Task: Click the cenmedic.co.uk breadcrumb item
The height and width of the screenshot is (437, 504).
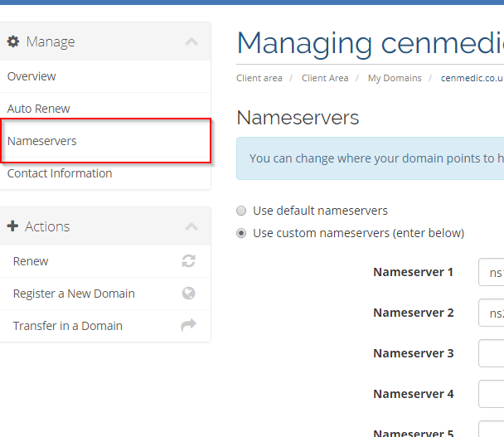Action: [x=472, y=78]
